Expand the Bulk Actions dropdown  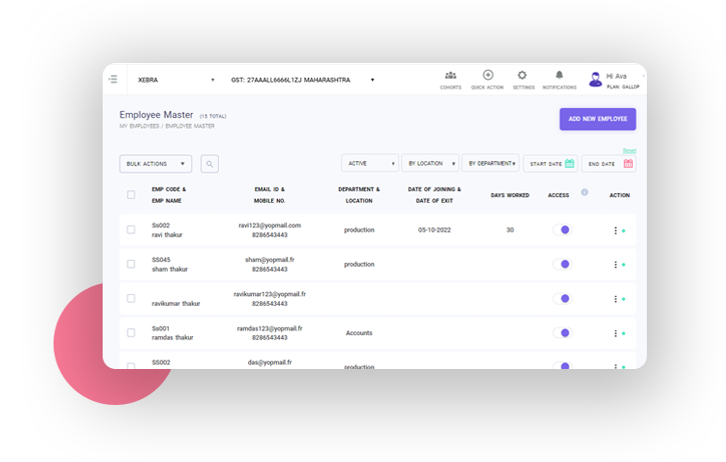click(x=155, y=164)
